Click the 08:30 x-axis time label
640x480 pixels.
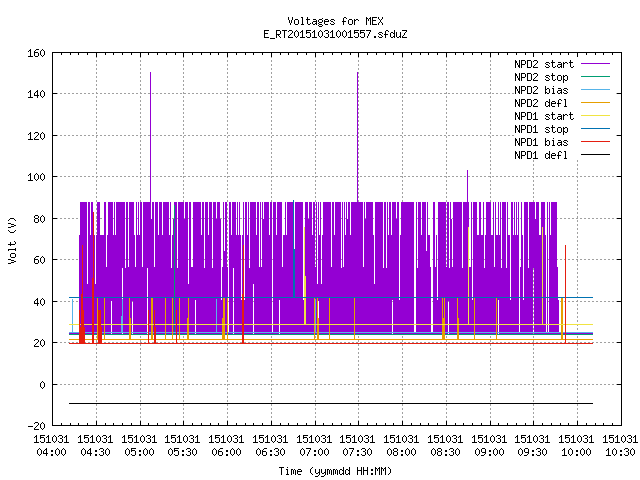(x=445, y=453)
